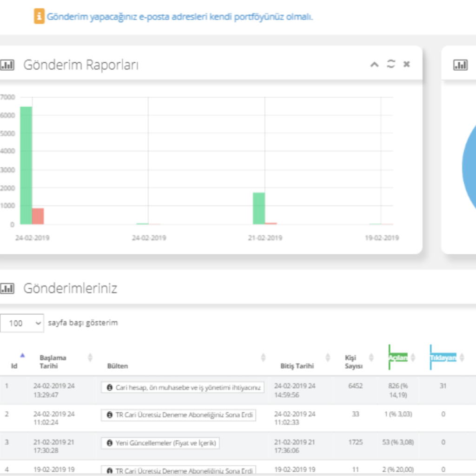Click the Başlama Tarihi column header
The image size is (476, 476).
tap(53, 362)
